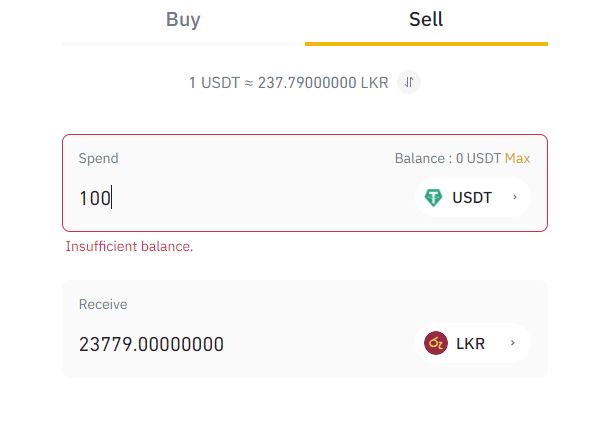Open the USDT currency selector
The width and height of the screenshot is (612, 436).
[473, 198]
